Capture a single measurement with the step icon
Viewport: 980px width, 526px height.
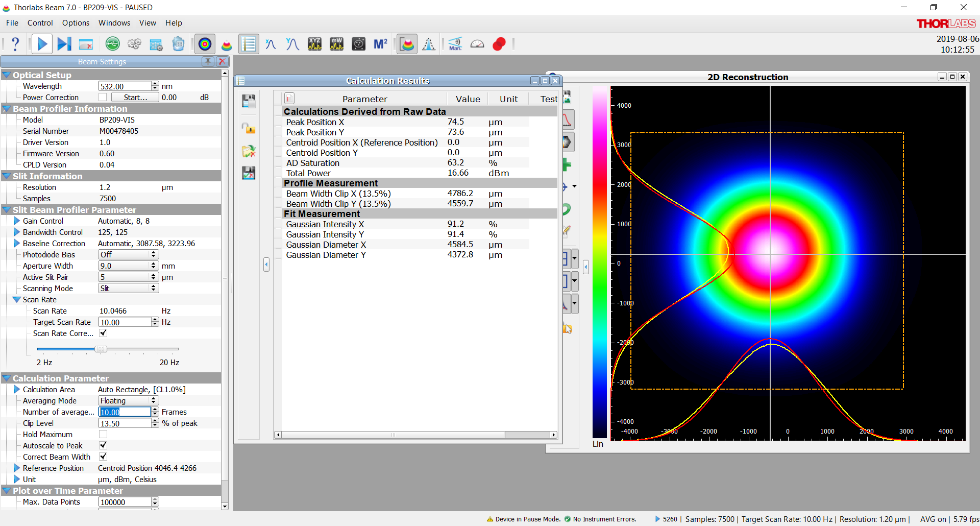64,44
